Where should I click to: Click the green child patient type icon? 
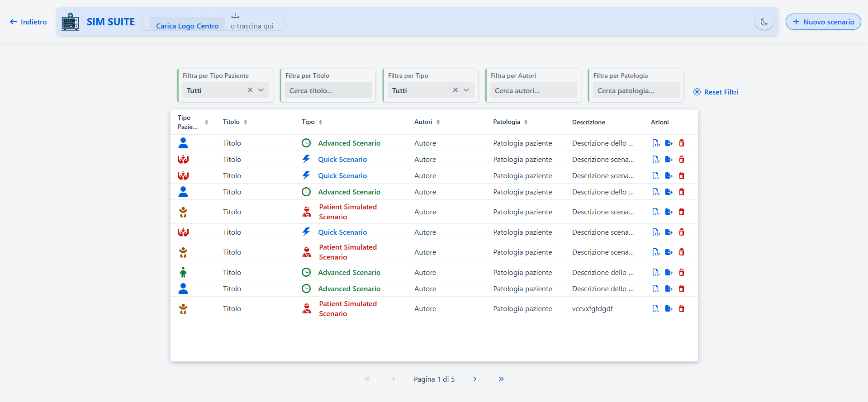pos(183,272)
